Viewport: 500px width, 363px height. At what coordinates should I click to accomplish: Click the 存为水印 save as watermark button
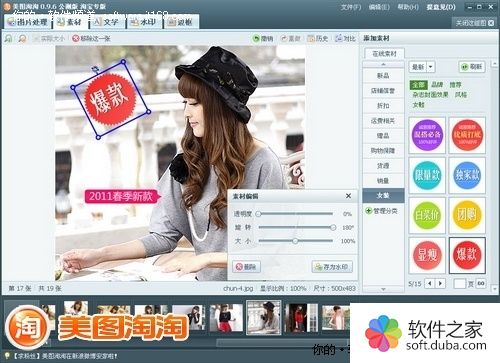point(332,267)
